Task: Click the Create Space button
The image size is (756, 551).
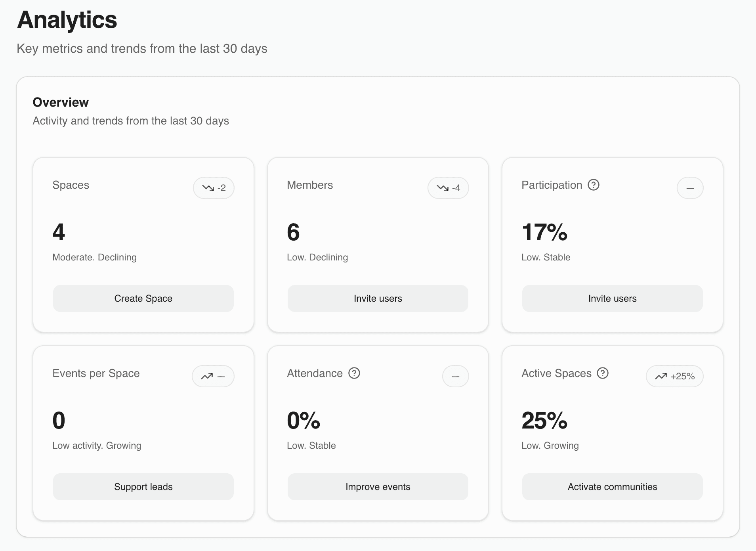Action: click(143, 298)
